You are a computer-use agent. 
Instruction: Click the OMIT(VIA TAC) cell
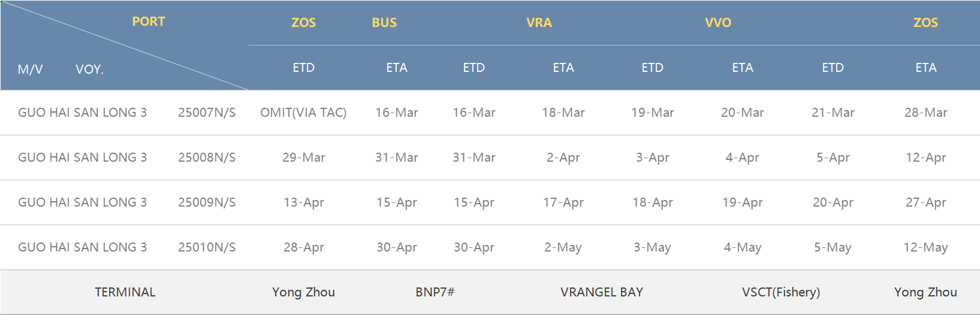click(x=303, y=113)
